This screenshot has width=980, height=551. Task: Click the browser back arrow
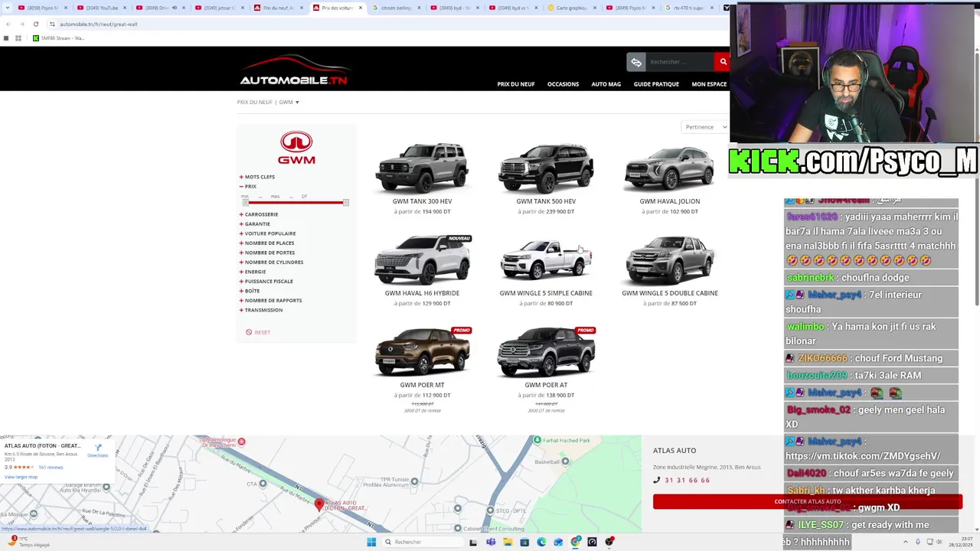point(7,24)
